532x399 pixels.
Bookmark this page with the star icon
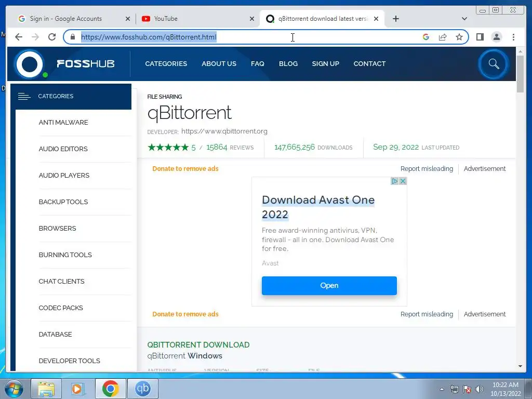(x=459, y=37)
